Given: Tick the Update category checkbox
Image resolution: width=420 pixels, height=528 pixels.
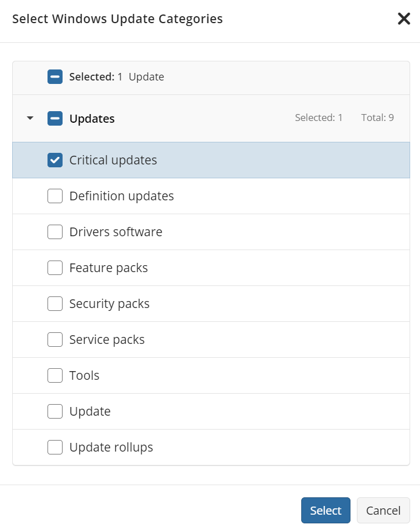Looking at the screenshot, I should 55,412.
